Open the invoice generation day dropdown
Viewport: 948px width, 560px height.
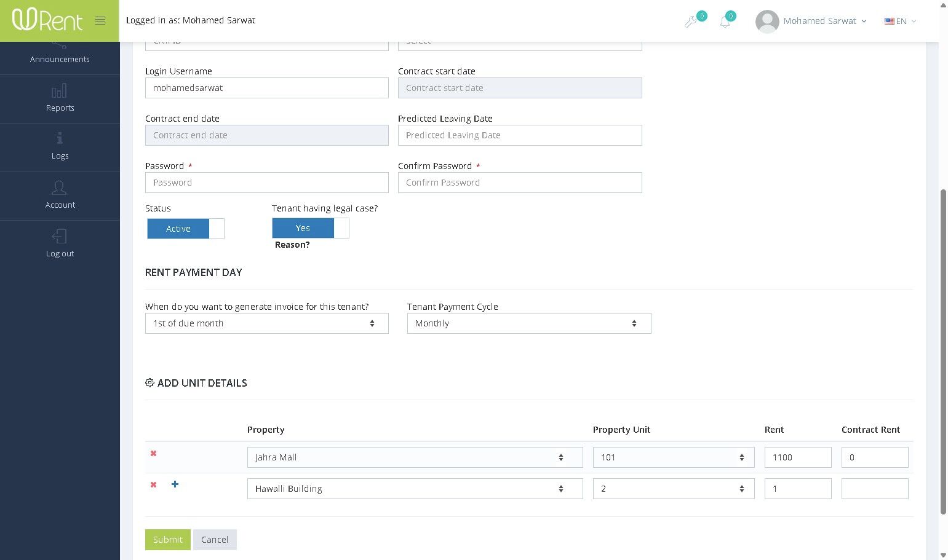click(x=267, y=323)
